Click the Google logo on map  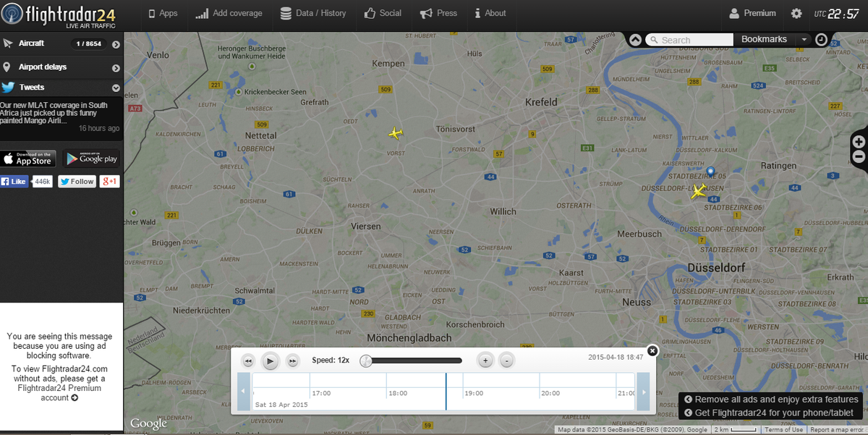pos(148,423)
